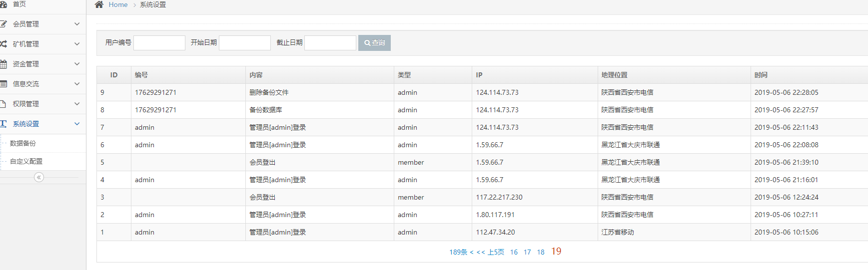868x270 pixels.
Task: Expand the 会员管理 chevron
Action: coord(77,24)
